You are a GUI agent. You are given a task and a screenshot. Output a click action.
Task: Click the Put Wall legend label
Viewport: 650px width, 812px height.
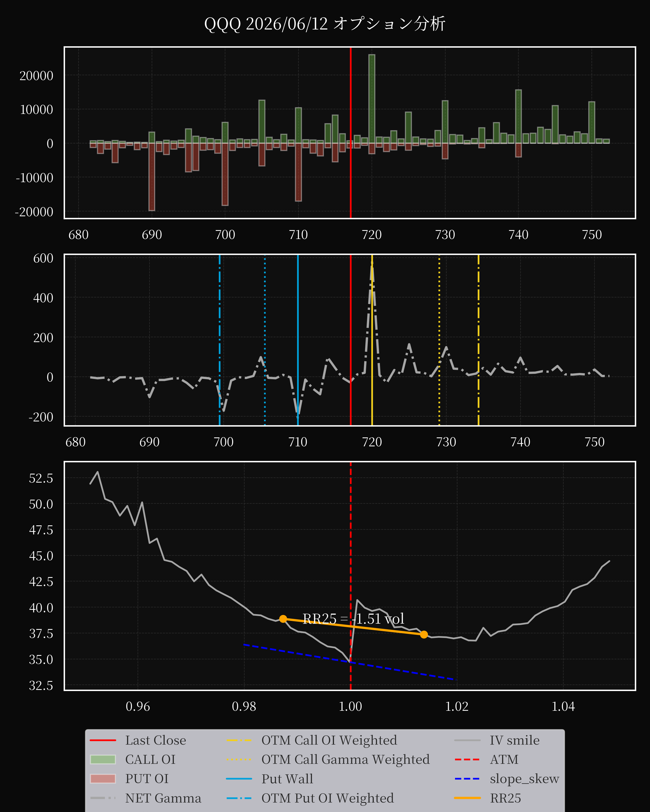(x=287, y=778)
